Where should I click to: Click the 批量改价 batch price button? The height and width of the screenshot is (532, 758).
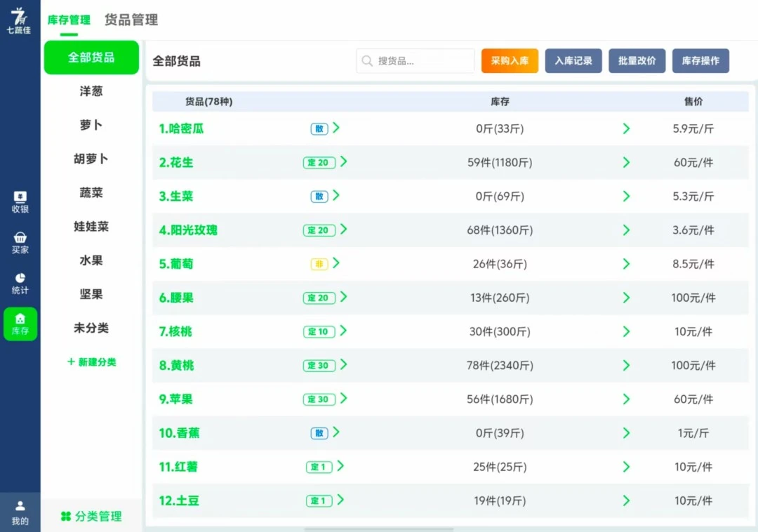(x=637, y=61)
